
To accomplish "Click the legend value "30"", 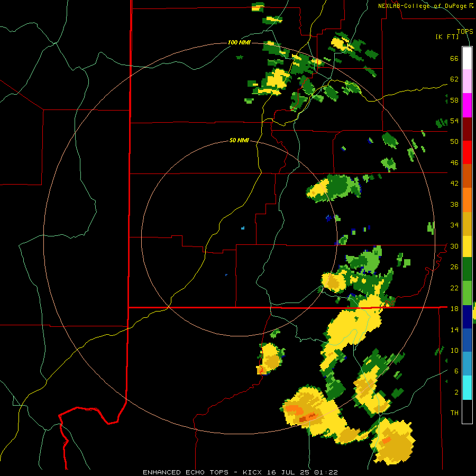I will [454, 246].
